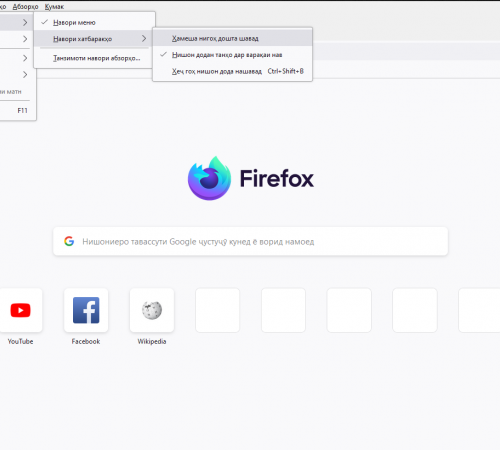Image resolution: width=500 pixels, height=450 pixels.
Task: Toggle the Навори меню checkmark item
Action: coord(95,22)
